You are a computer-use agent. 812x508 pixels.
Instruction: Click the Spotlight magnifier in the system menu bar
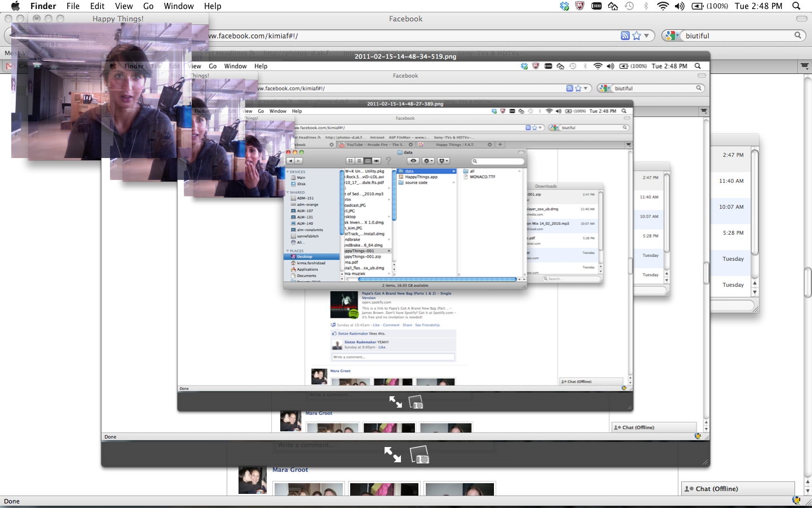tap(796, 6)
